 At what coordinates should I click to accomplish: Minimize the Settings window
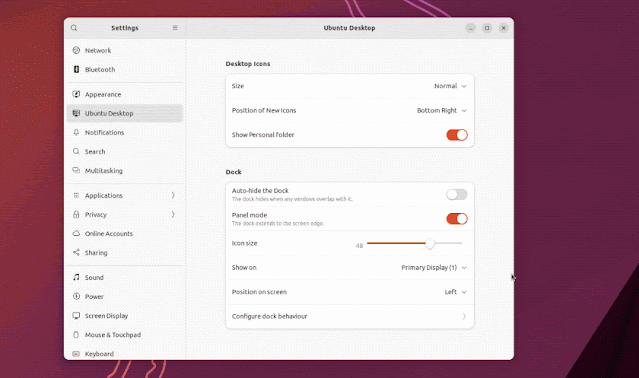click(471, 28)
